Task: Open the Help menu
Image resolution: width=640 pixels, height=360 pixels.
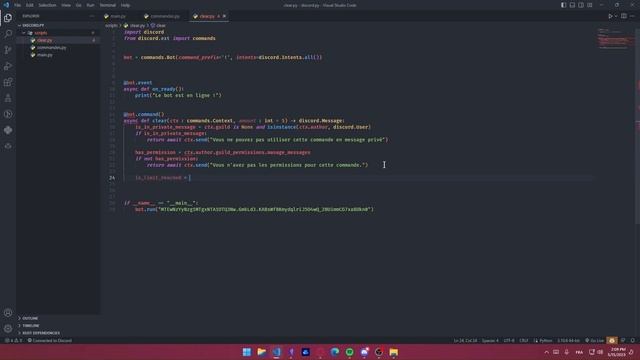Action: coord(125,5)
